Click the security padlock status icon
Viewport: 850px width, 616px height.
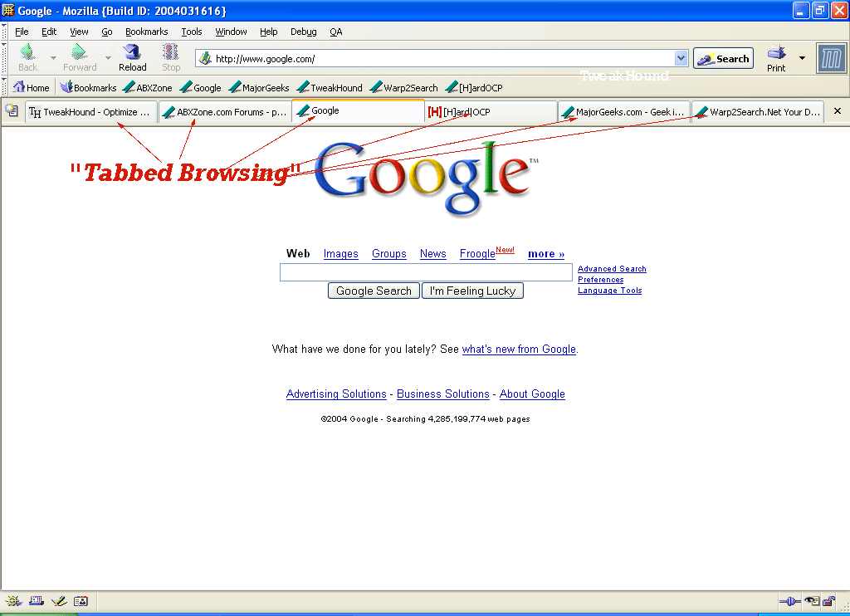click(829, 601)
